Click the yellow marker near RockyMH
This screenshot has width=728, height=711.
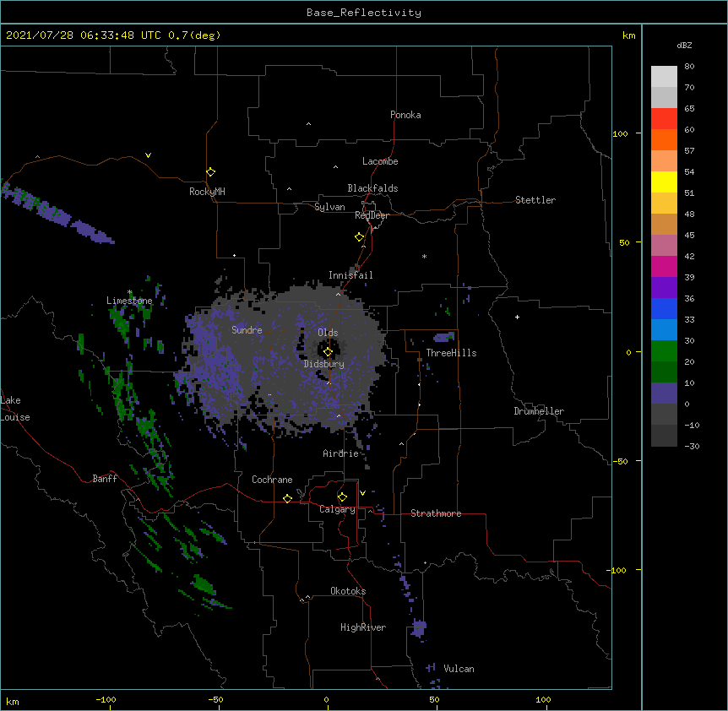[211, 172]
